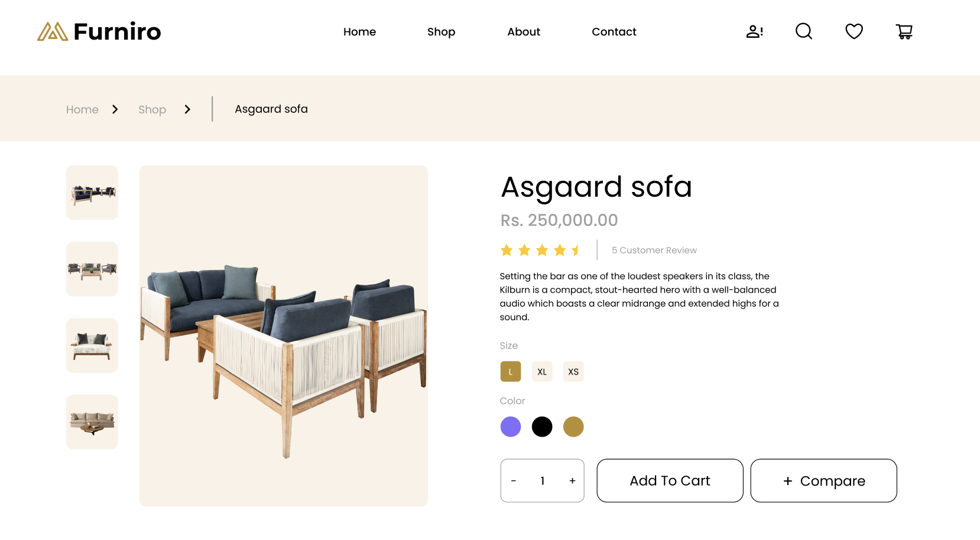The image size is (980, 540).
Task: Open the 5 Customer Review link
Action: [x=654, y=250]
